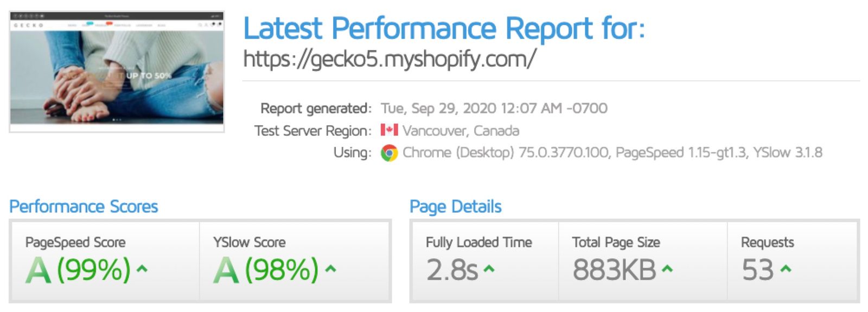Click the Vancouver, Canada region text
The height and width of the screenshot is (312, 868).
coord(461,131)
